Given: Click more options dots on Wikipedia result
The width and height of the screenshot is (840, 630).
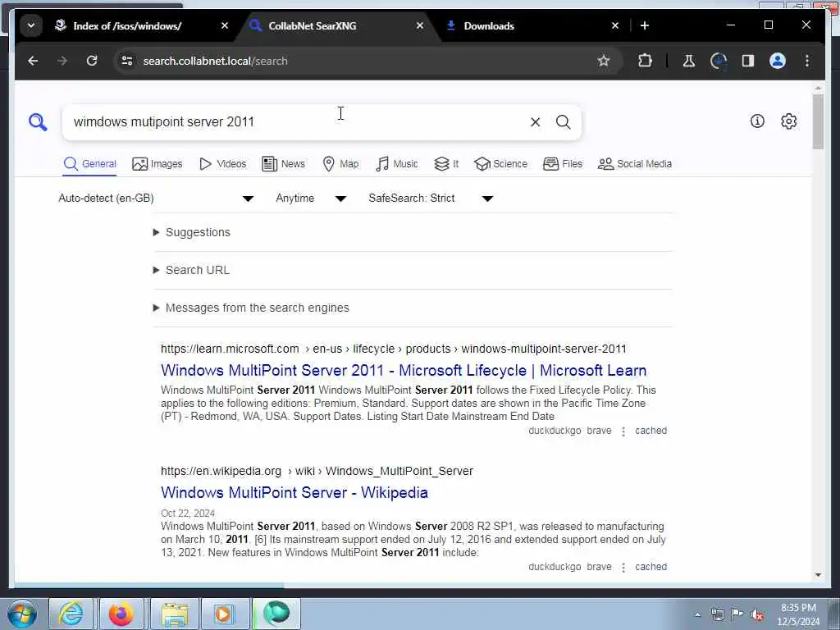Looking at the screenshot, I should coord(623,568).
